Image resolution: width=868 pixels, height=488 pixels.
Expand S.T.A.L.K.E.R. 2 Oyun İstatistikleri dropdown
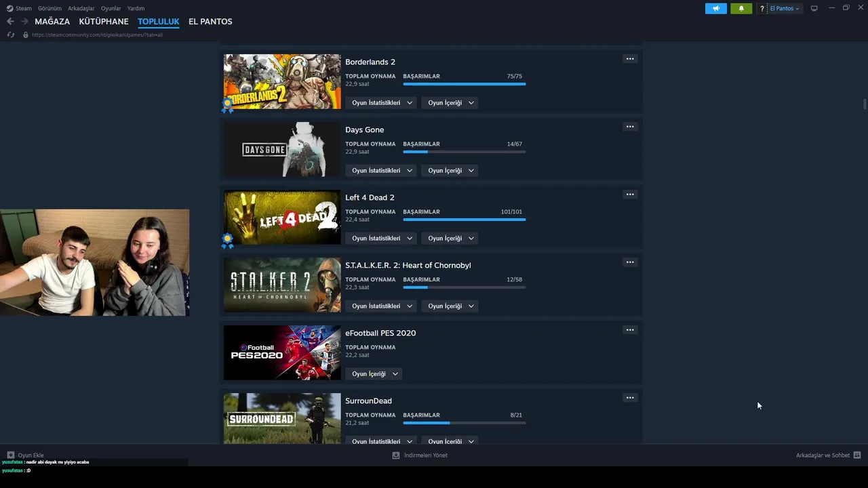tap(382, 306)
